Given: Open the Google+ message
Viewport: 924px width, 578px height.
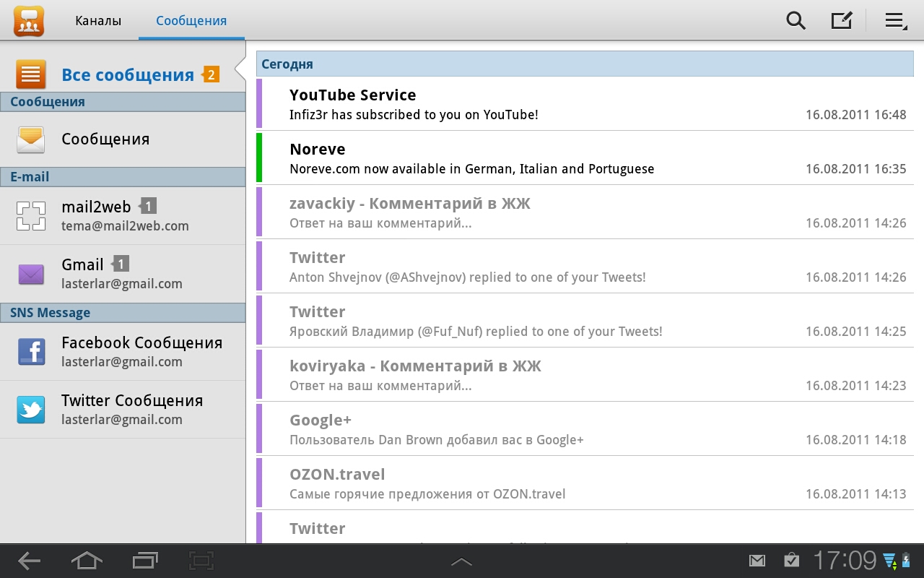Looking at the screenshot, I should click(x=585, y=428).
